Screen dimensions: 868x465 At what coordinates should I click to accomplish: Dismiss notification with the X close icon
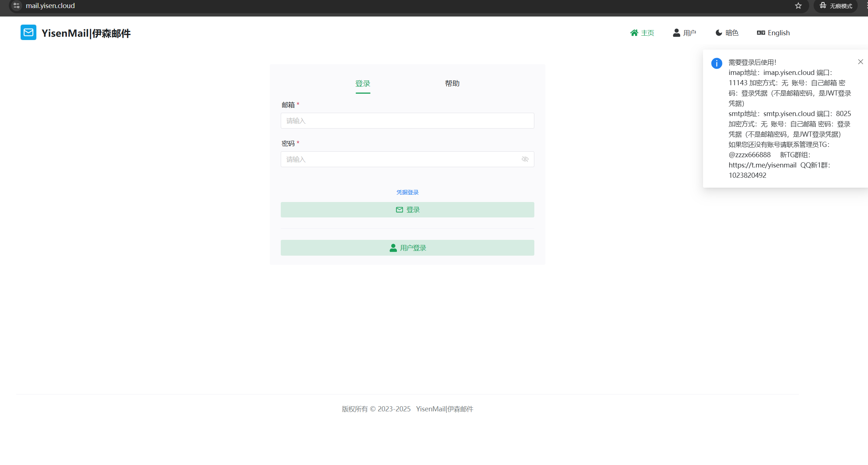point(860,61)
